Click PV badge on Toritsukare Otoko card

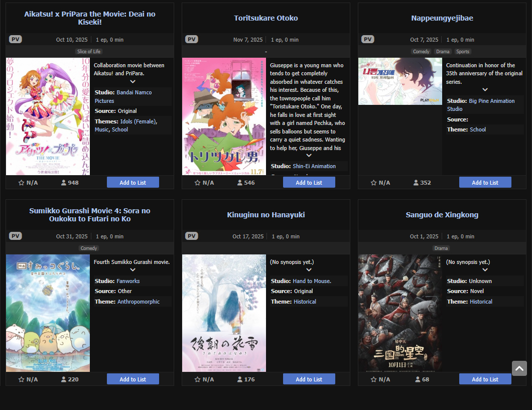tap(192, 39)
